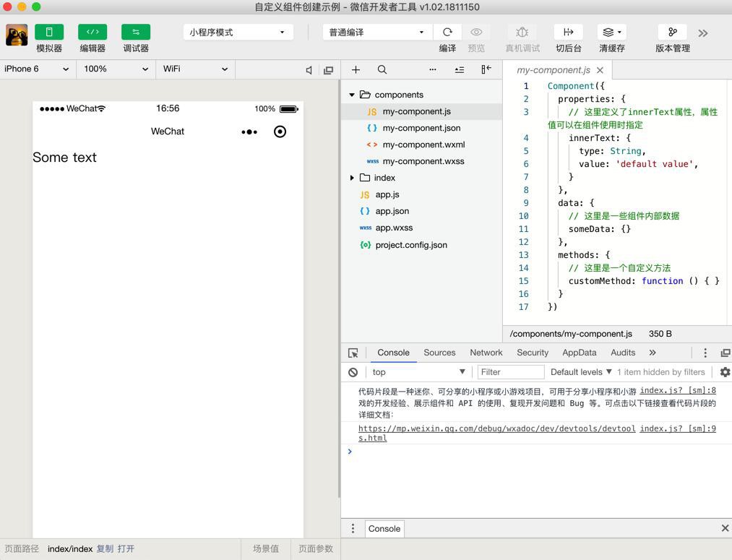Mute simulator sound icon
The image size is (732, 560).
[x=309, y=70]
